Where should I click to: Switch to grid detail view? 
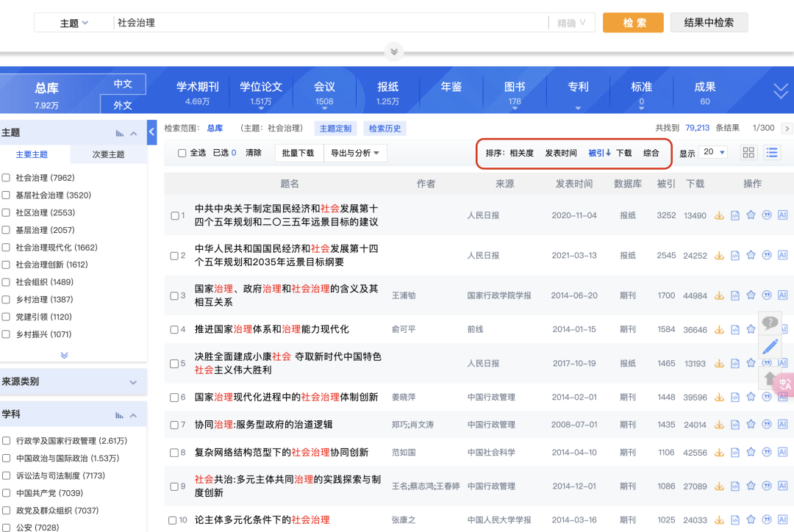748,152
